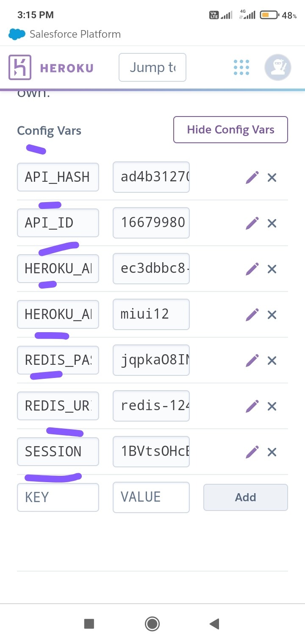Screen dimensions: 305x644
Task: Click the Heroku logo icon
Action: pyautogui.click(x=20, y=67)
